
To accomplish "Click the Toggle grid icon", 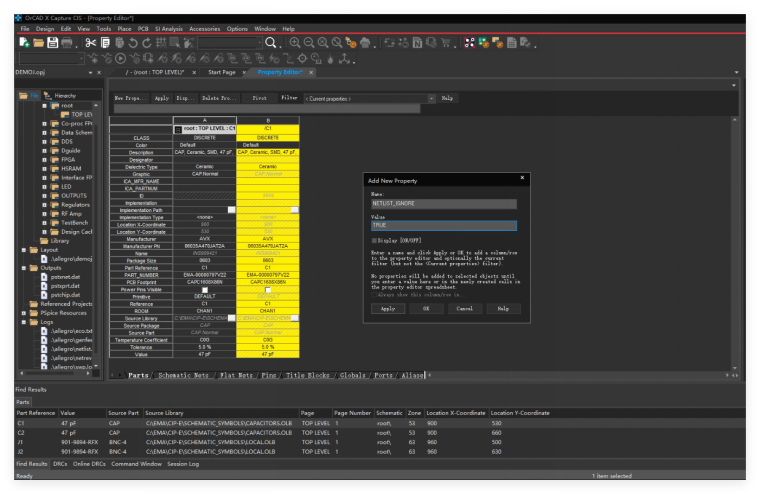I will 161,43.
